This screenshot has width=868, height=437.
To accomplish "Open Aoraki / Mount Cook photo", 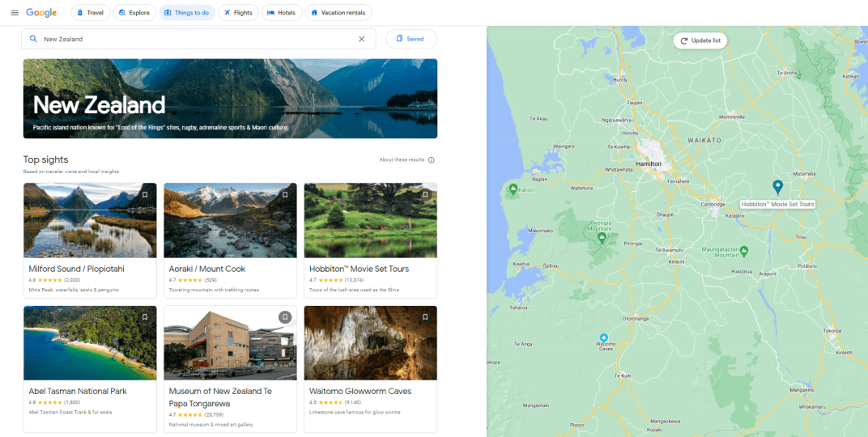I will coord(230,220).
